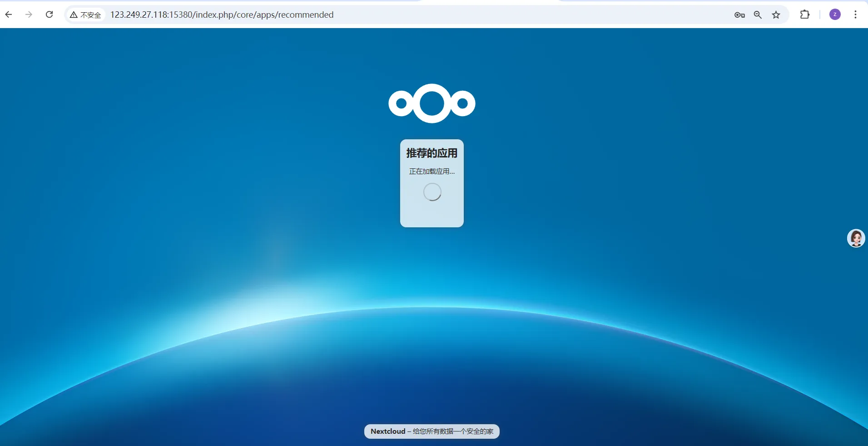Click the 正在加载应用... status text
Screen dimensions: 868x446
[x=432, y=172]
